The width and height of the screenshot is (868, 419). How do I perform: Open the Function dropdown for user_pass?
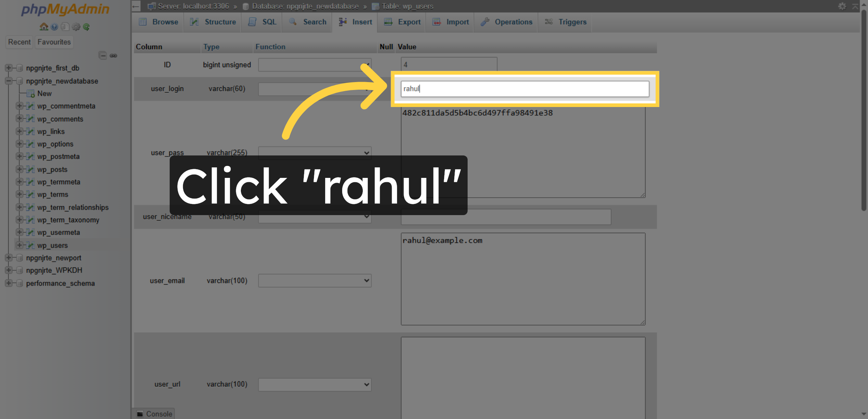[x=314, y=153]
